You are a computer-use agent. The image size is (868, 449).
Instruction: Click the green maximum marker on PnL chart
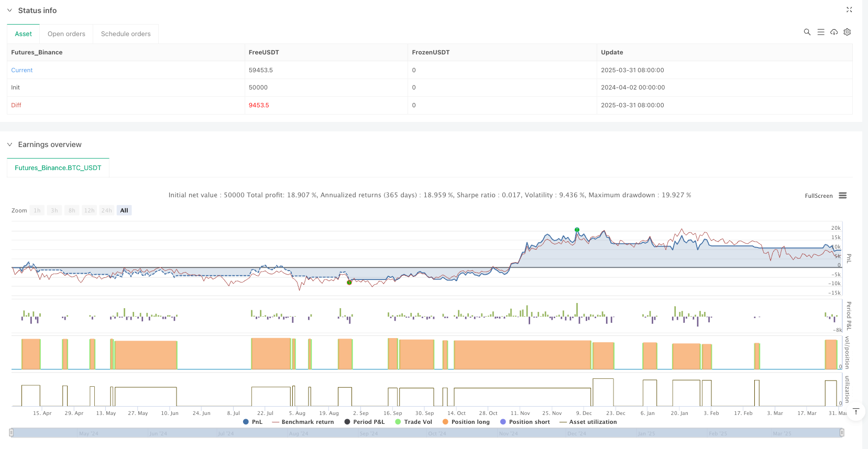[x=577, y=230]
